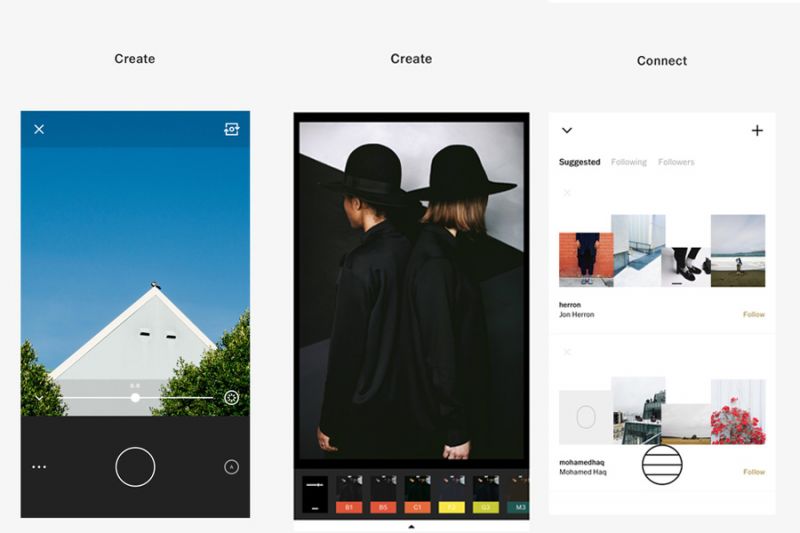Image resolution: width=800 pixels, height=533 pixels.
Task: Dismiss the herron suggestion with its X
Action: click(567, 193)
